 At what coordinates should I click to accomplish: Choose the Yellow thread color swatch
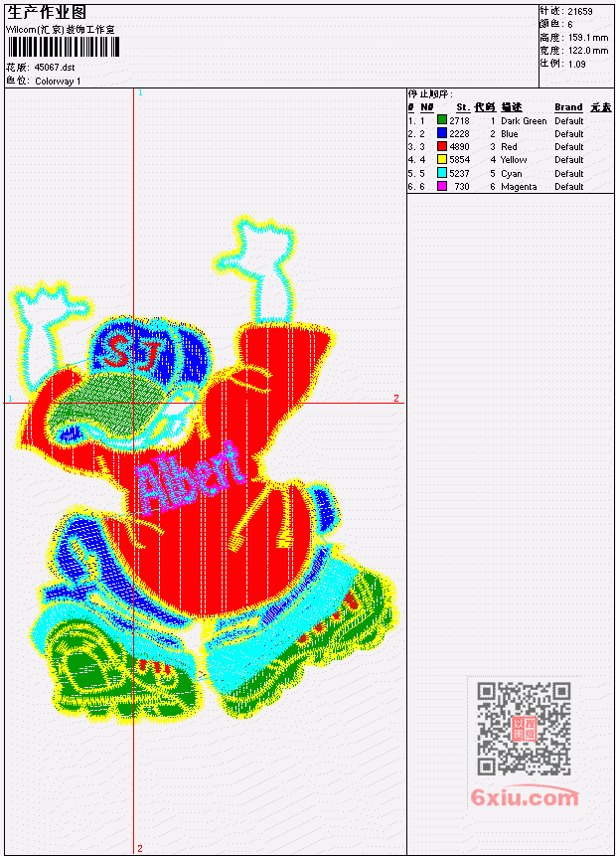click(x=442, y=159)
